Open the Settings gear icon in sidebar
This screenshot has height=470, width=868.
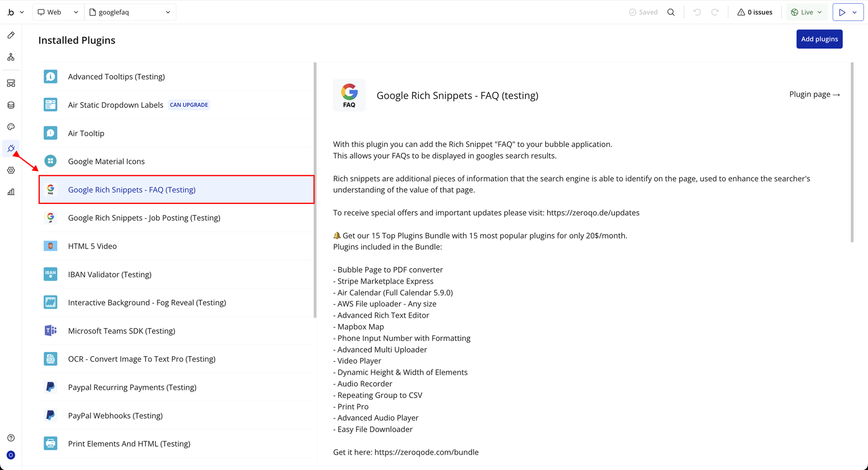coord(11,170)
